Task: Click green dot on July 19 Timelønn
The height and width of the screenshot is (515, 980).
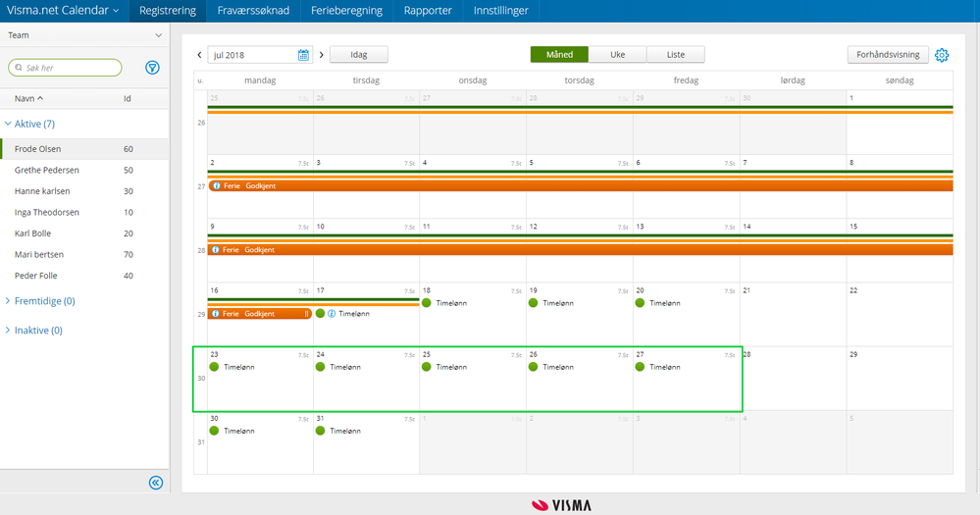Action: coord(533,303)
